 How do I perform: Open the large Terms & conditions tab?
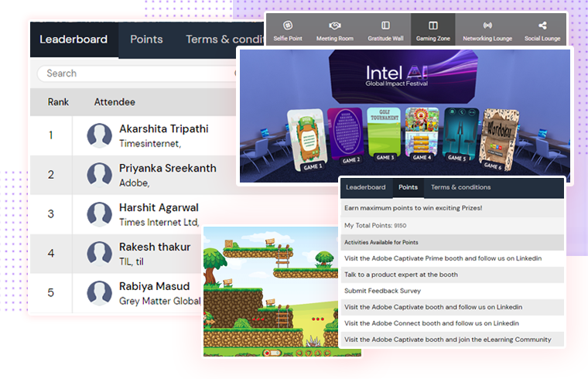tap(225, 39)
